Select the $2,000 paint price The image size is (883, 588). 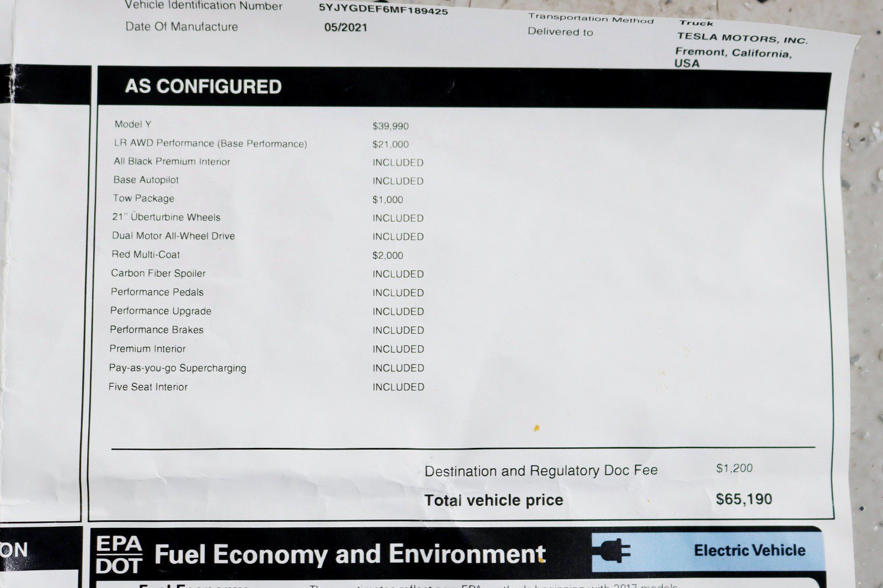[388, 255]
